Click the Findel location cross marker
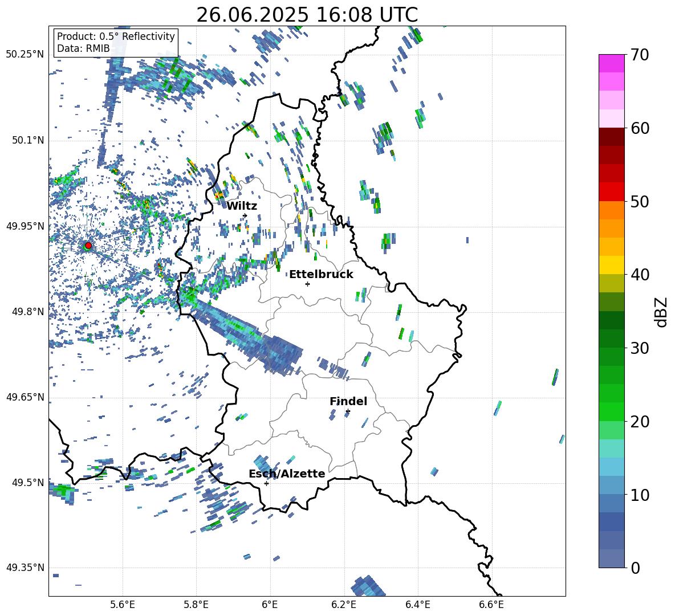Image resolution: width=675 pixels, height=616 pixels. click(348, 411)
